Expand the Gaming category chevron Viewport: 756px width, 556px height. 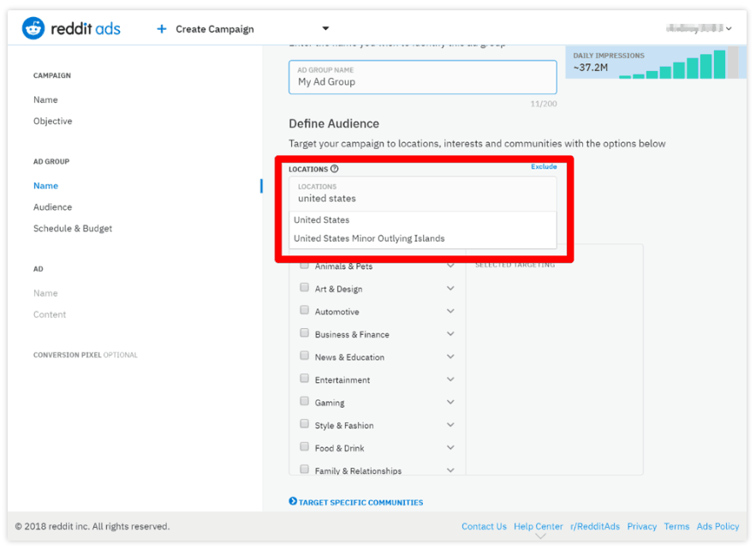(450, 402)
